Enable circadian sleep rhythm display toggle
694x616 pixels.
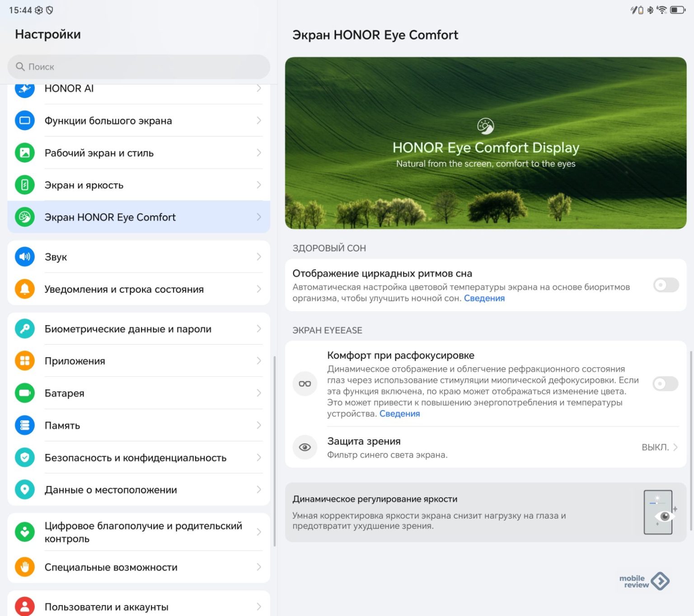coord(666,285)
